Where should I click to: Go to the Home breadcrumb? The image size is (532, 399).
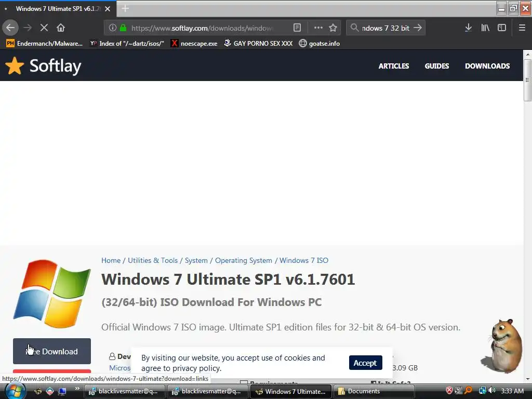coord(111,260)
